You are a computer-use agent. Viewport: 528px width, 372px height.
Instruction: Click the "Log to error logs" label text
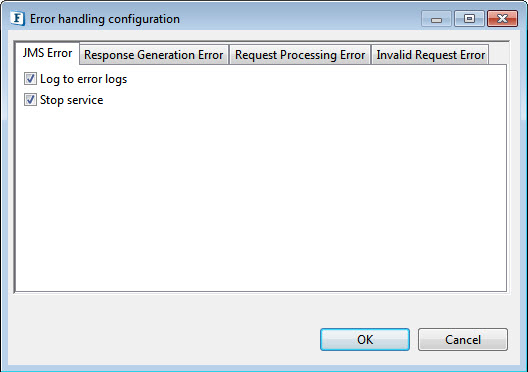[x=83, y=79]
